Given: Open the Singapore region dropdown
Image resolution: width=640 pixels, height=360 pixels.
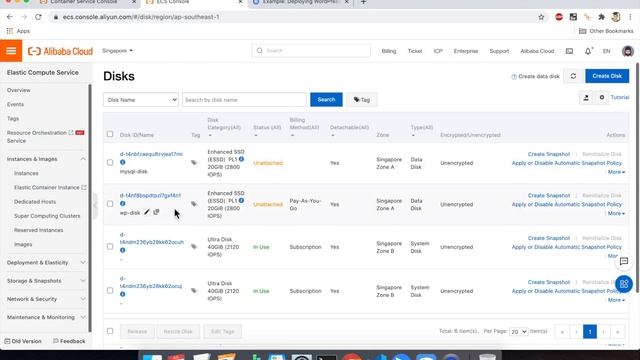Looking at the screenshot, I should 117,51.
